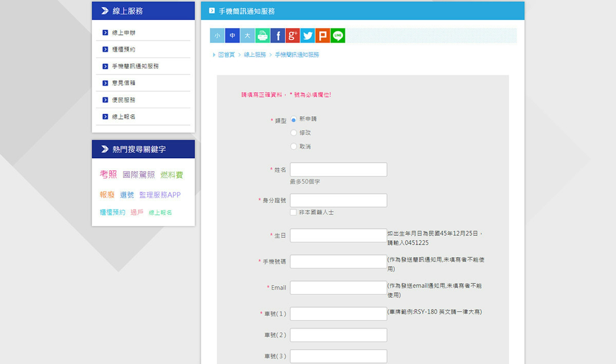
Task: Set font size to large (大)
Action: point(247,35)
